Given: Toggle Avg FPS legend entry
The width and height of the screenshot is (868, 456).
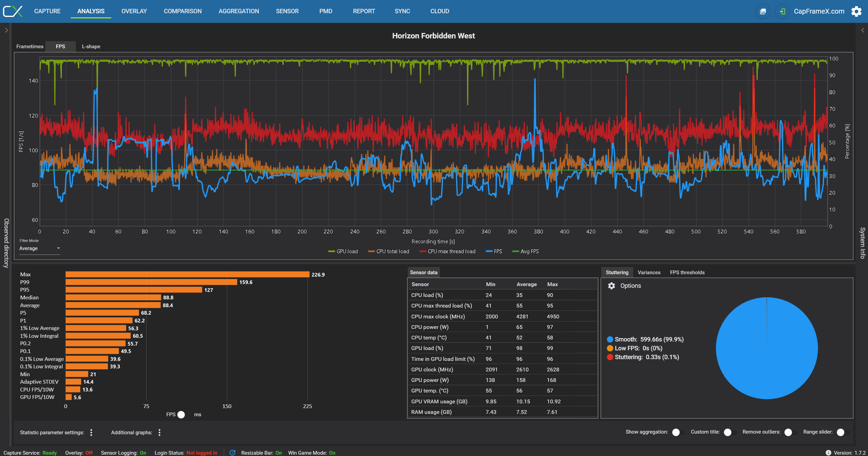Looking at the screenshot, I should (x=525, y=251).
